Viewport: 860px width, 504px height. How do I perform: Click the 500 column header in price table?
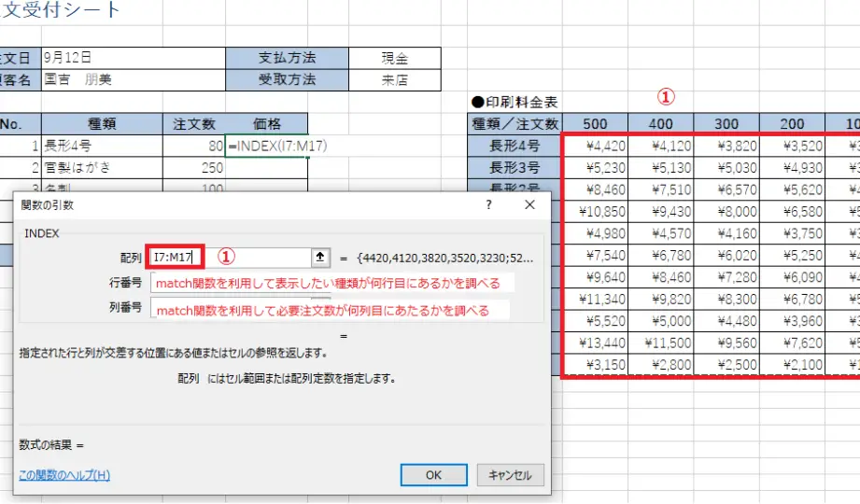(594, 123)
